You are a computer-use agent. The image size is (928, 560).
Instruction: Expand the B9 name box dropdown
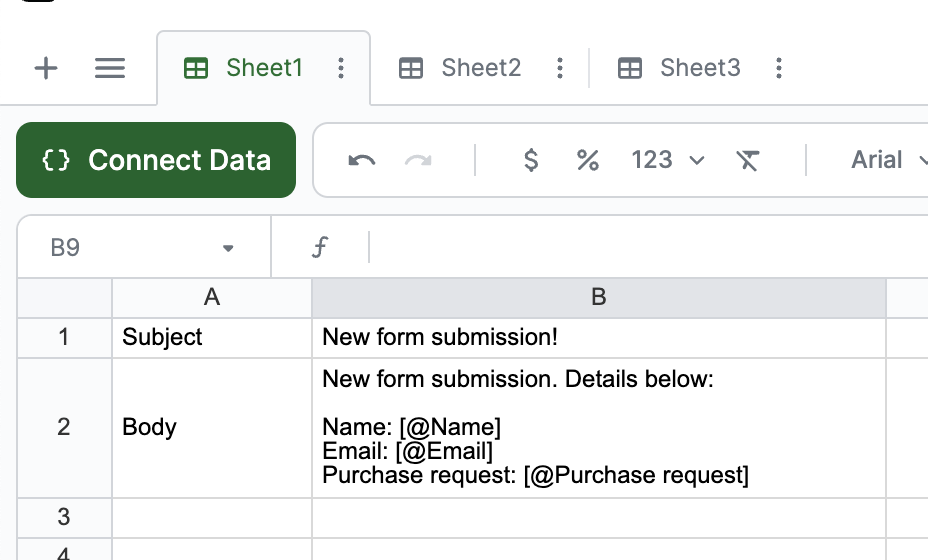coord(228,248)
